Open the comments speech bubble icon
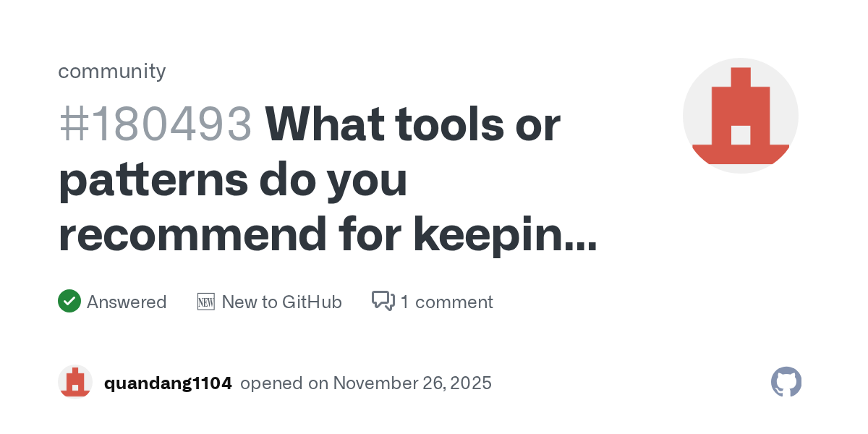Screen dimensions: 868x434 pos(383,301)
